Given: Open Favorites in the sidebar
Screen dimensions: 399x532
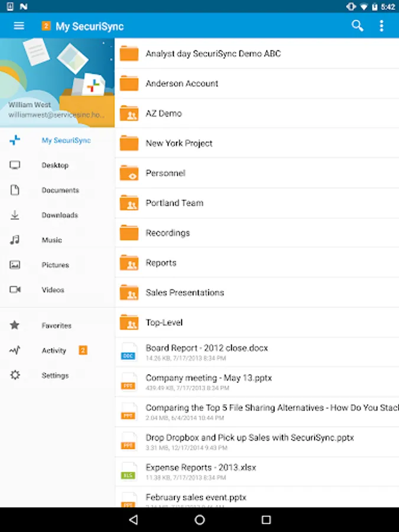Looking at the screenshot, I should [x=57, y=325].
